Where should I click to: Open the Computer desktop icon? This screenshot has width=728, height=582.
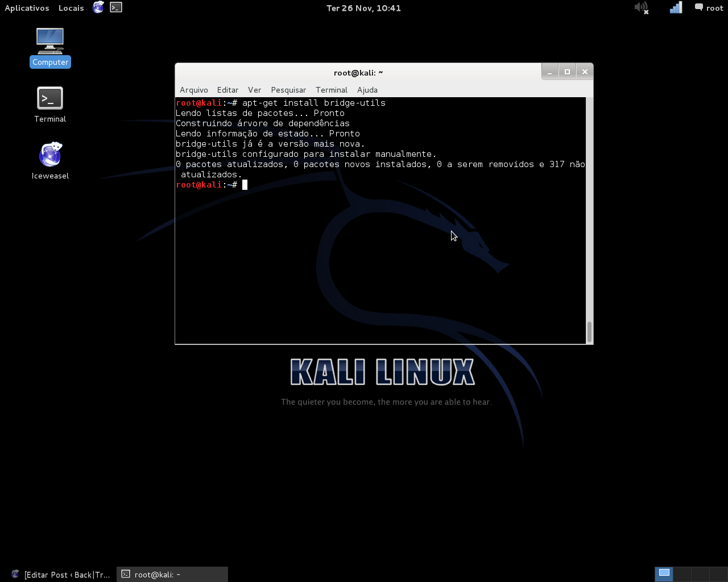click(50, 48)
